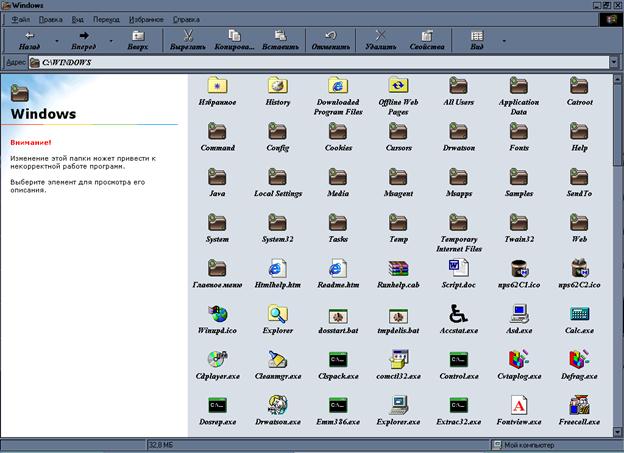Open dropdown arrow next to Вперед

point(111,41)
